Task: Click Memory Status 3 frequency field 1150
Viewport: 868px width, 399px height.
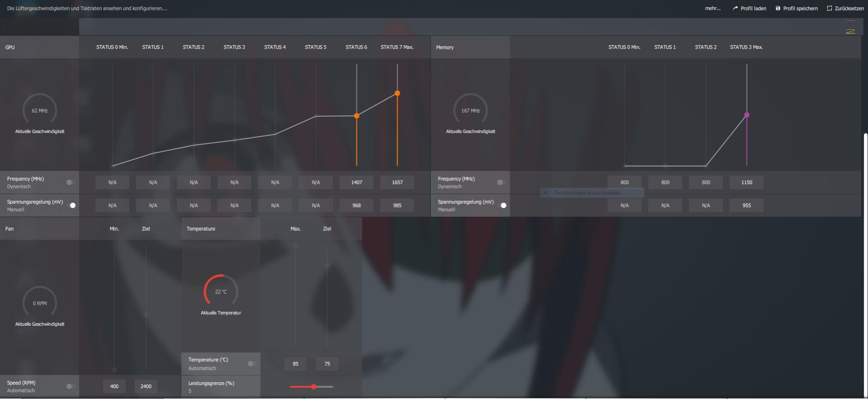Action: click(747, 182)
